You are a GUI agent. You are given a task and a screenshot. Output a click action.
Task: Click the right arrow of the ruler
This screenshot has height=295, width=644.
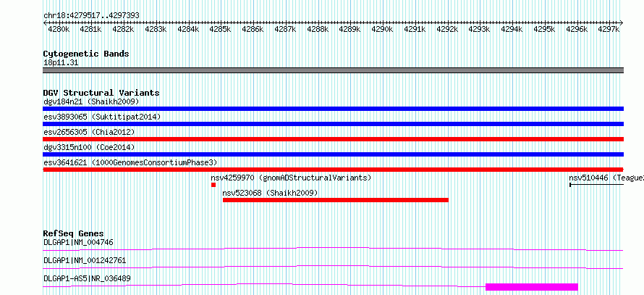coord(622,22)
